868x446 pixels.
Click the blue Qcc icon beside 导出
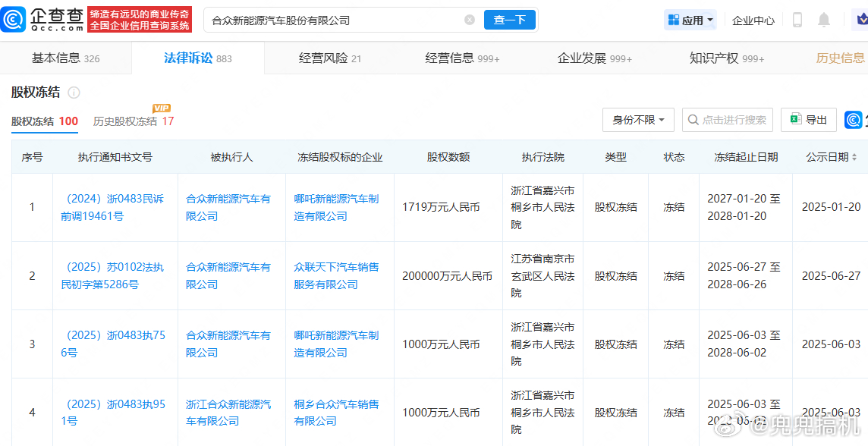click(854, 120)
